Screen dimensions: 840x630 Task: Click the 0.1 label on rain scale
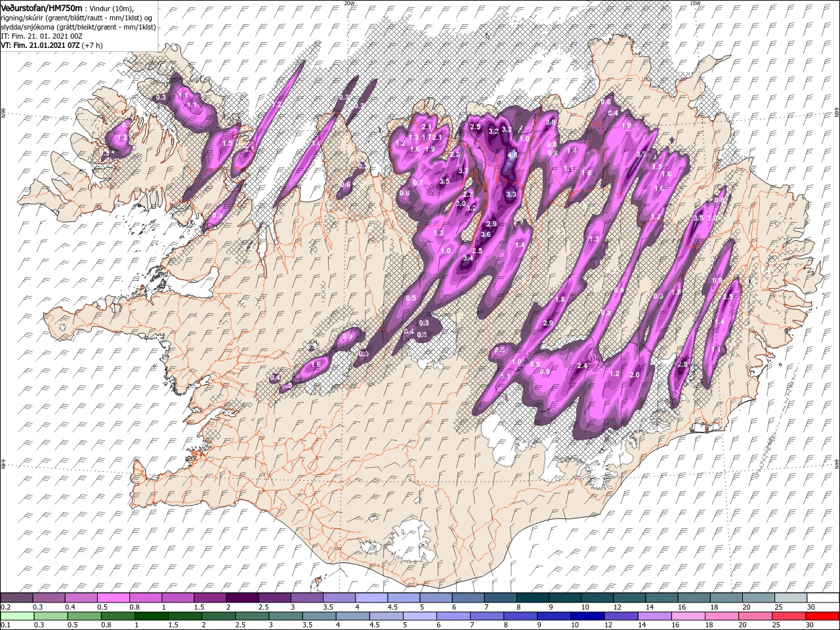tap(5, 625)
